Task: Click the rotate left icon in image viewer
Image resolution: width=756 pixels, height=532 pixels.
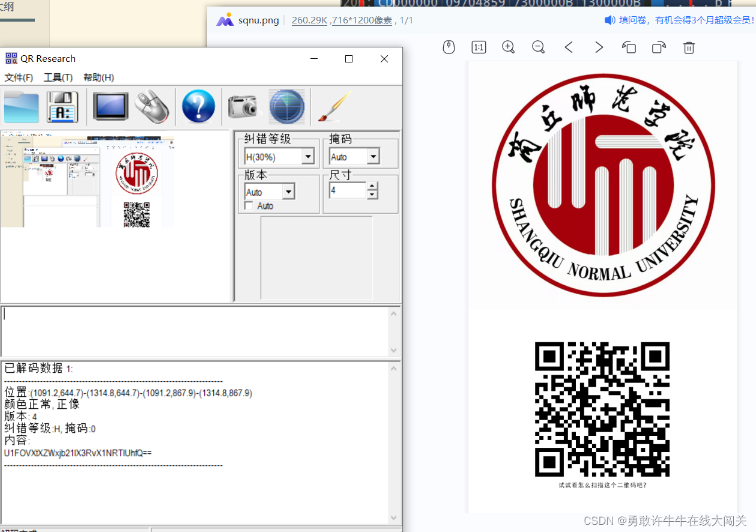Action: (x=629, y=47)
